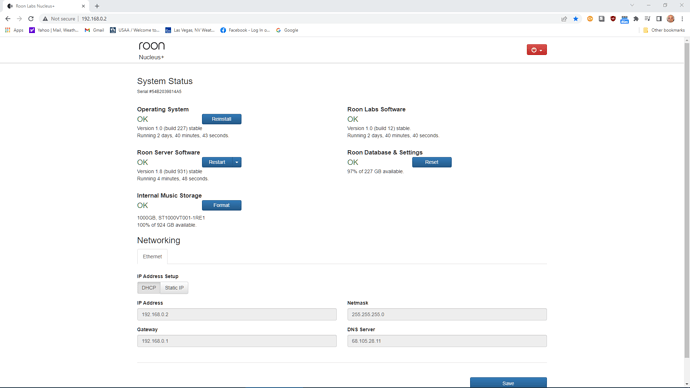The height and width of the screenshot is (388, 690).
Task: Click the page vertical scrollbar
Action: click(x=686, y=200)
